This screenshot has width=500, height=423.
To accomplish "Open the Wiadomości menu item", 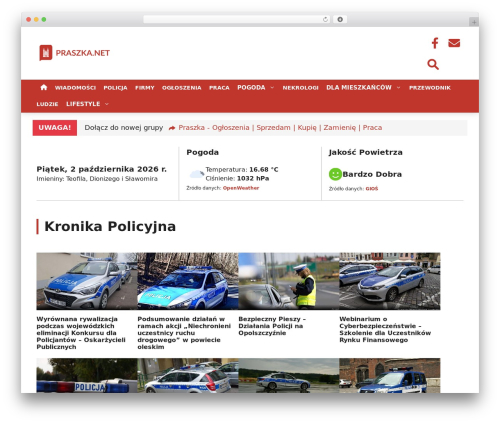I will [x=75, y=88].
